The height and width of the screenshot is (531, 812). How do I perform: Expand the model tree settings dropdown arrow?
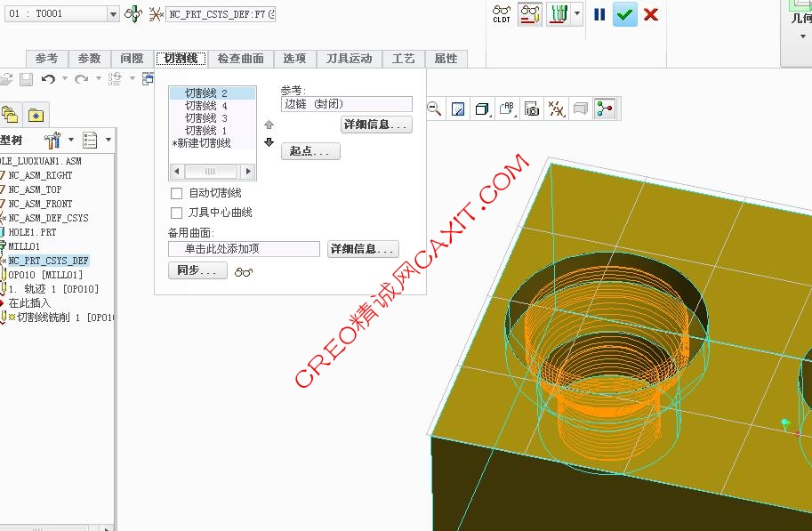pyautogui.click(x=71, y=140)
